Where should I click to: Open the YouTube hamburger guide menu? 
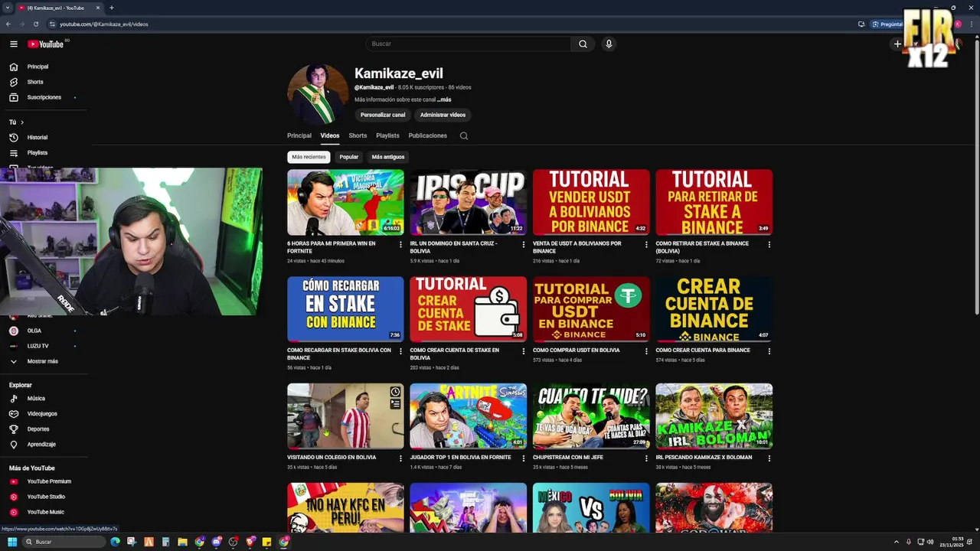pyautogui.click(x=13, y=44)
